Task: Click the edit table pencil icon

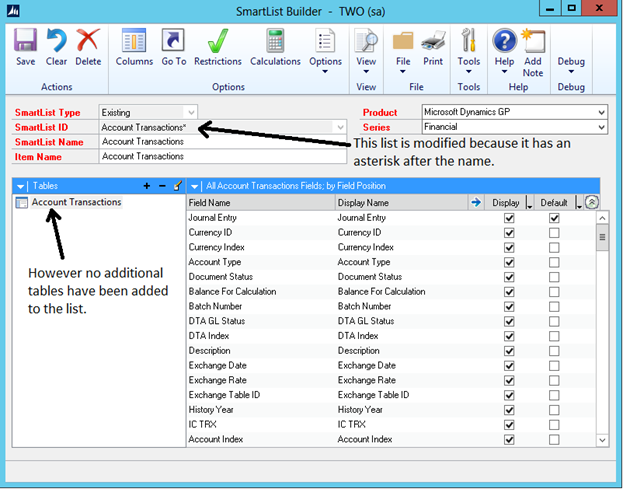Action: point(178,186)
